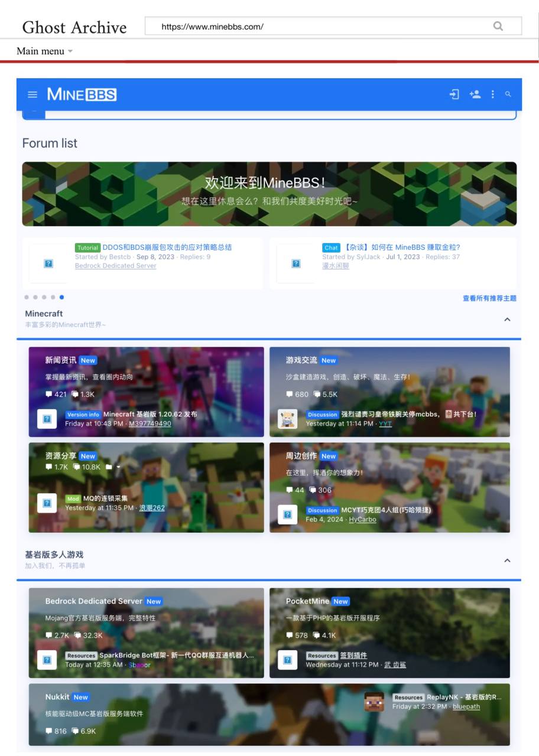This screenshot has height=756, width=539.
Task: Open the 如何在 MineBBS 赚取金粒 thread
Action: click(402, 247)
